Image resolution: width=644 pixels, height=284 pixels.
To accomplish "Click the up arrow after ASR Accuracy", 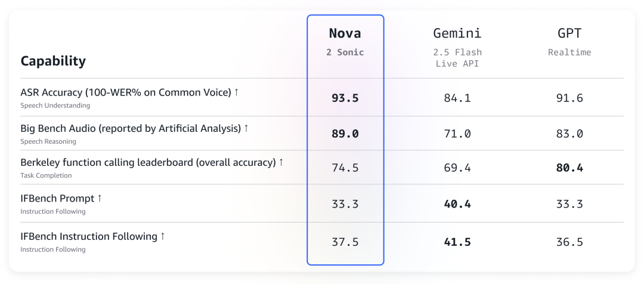I will pos(236,92).
